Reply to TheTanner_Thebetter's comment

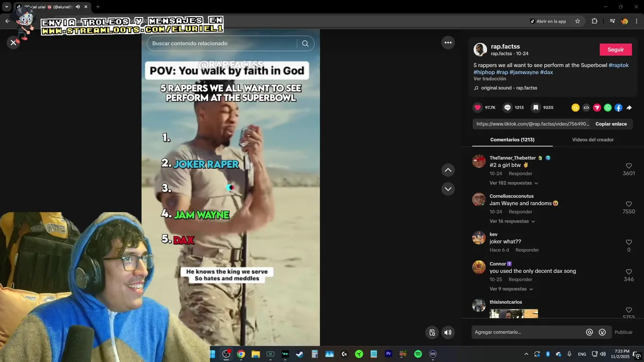[520, 173]
